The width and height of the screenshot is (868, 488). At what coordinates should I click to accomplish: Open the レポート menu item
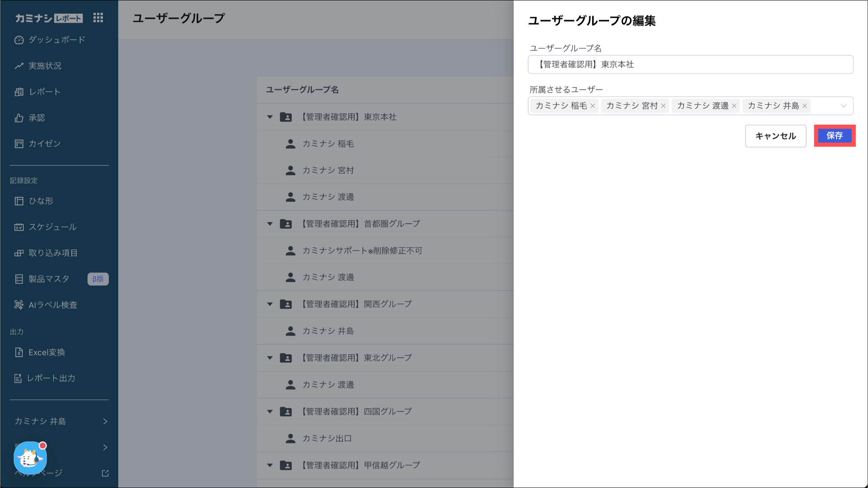click(x=45, y=92)
